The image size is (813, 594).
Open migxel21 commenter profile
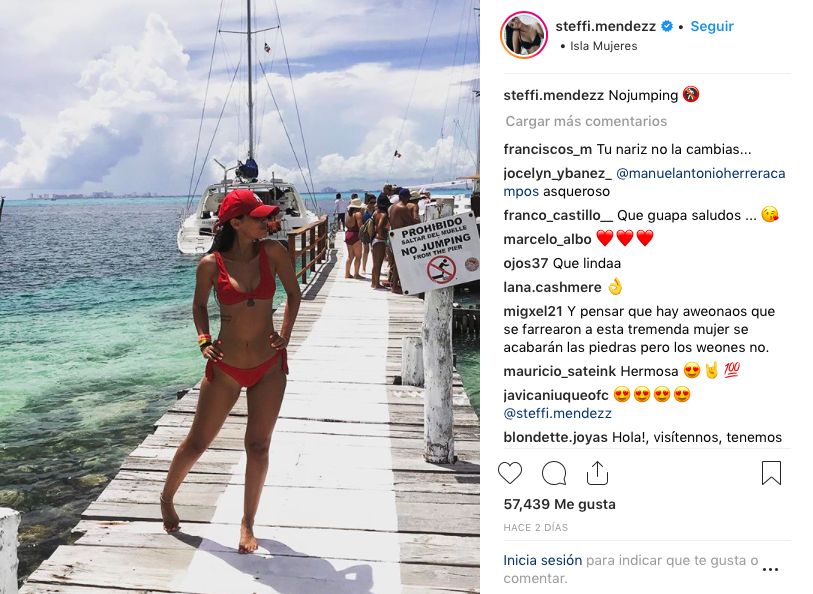pyautogui.click(x=533, y=312)
